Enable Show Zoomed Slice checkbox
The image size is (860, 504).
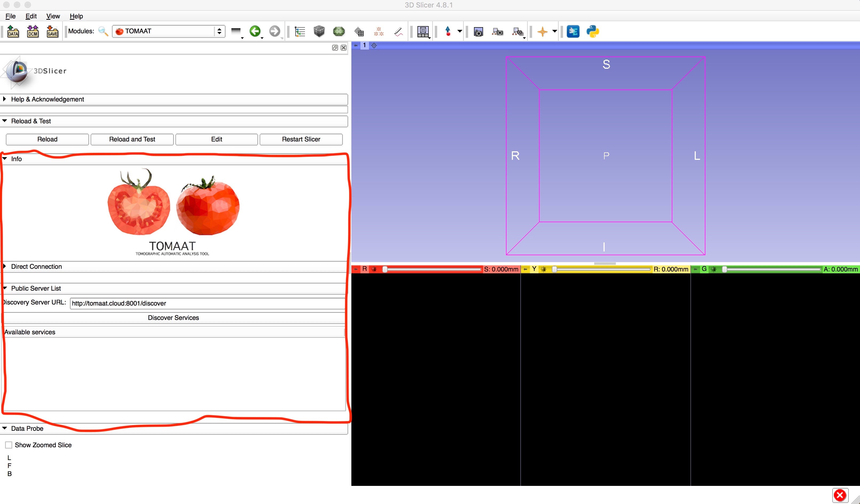pyautogui.click(x=9, y=445)
